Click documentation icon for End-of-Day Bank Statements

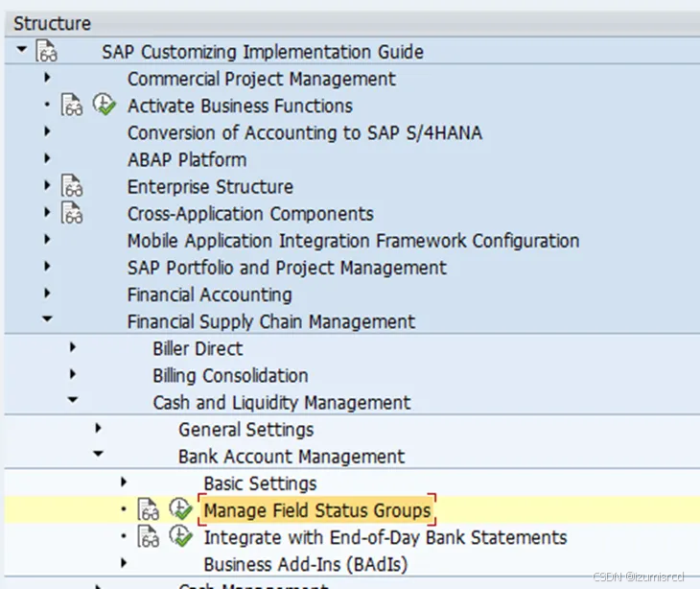click(148, 537)
